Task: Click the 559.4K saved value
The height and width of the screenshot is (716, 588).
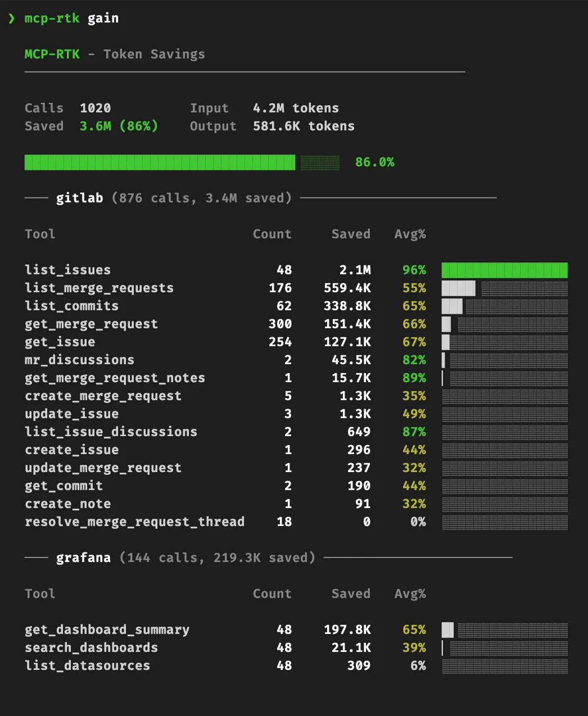Action: (347, 288)
